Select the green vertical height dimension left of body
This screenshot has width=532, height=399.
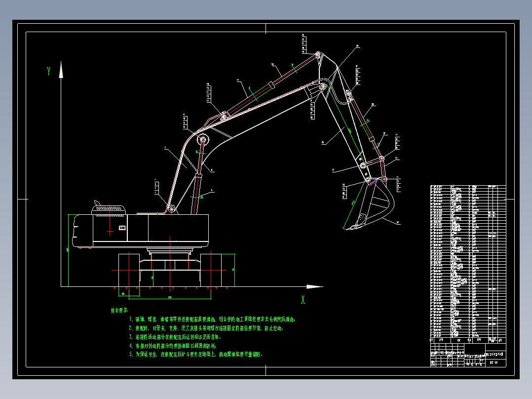69,250
